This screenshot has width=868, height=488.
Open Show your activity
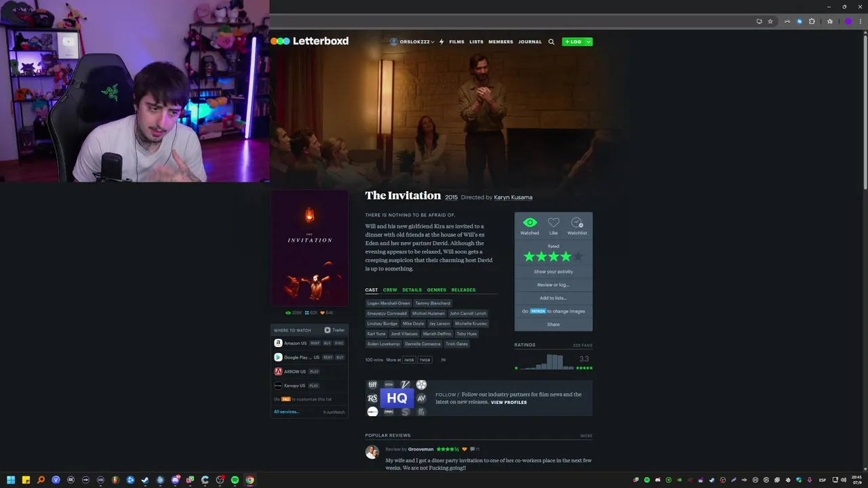pos(553,272)
